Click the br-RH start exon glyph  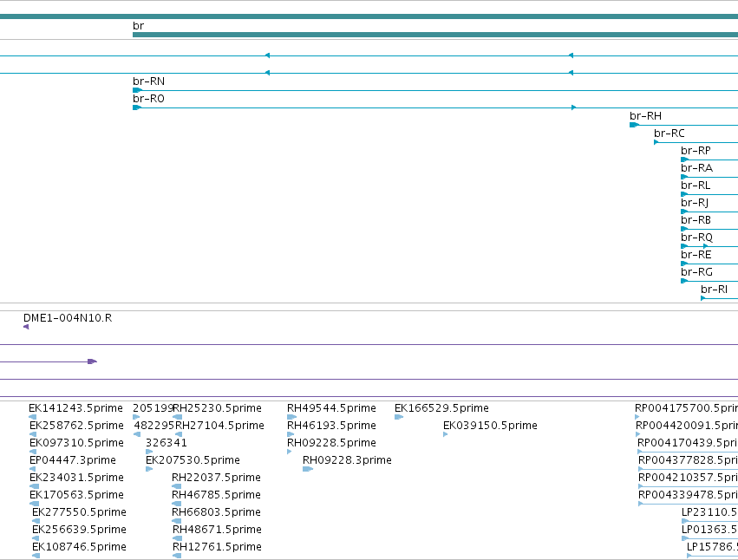[x=635, y=125]
